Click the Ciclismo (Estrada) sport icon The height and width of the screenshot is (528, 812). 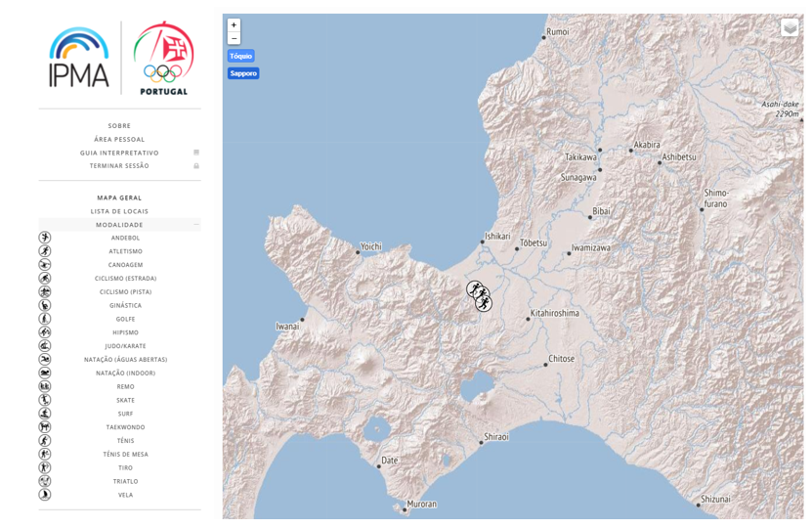(45, 278)
